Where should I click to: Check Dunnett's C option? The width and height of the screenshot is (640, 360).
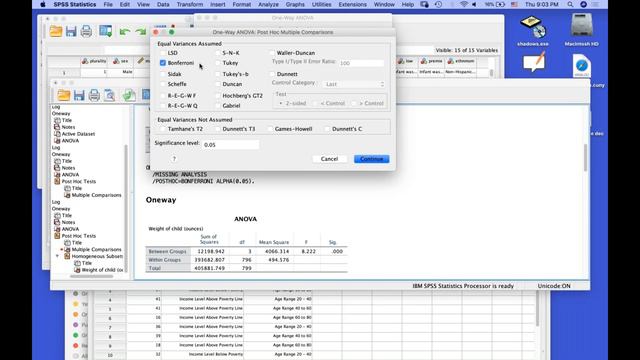[x=327, y=129]
